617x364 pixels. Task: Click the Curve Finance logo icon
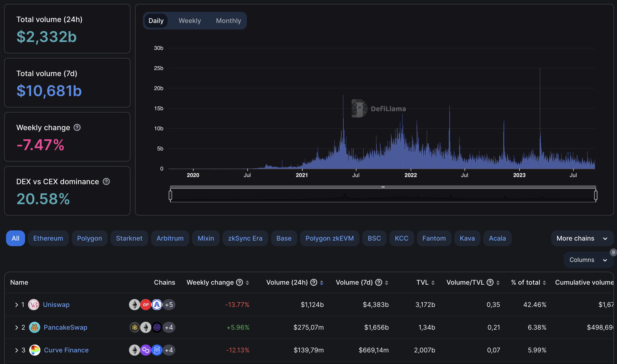coord(35,350)
